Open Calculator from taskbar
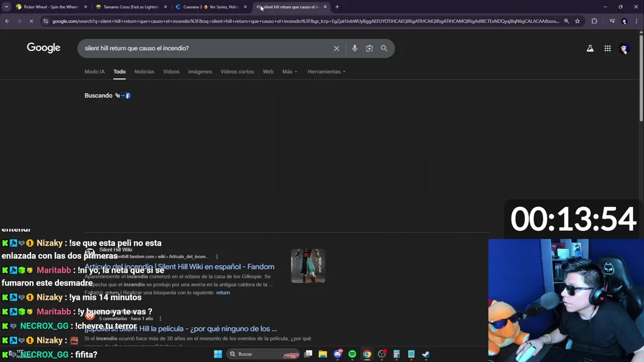 pos(396,354)
